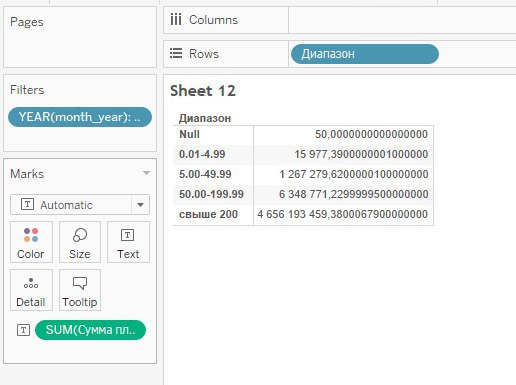Open the Tooltip marks card
Screen dimensions: 516x385
80,290
